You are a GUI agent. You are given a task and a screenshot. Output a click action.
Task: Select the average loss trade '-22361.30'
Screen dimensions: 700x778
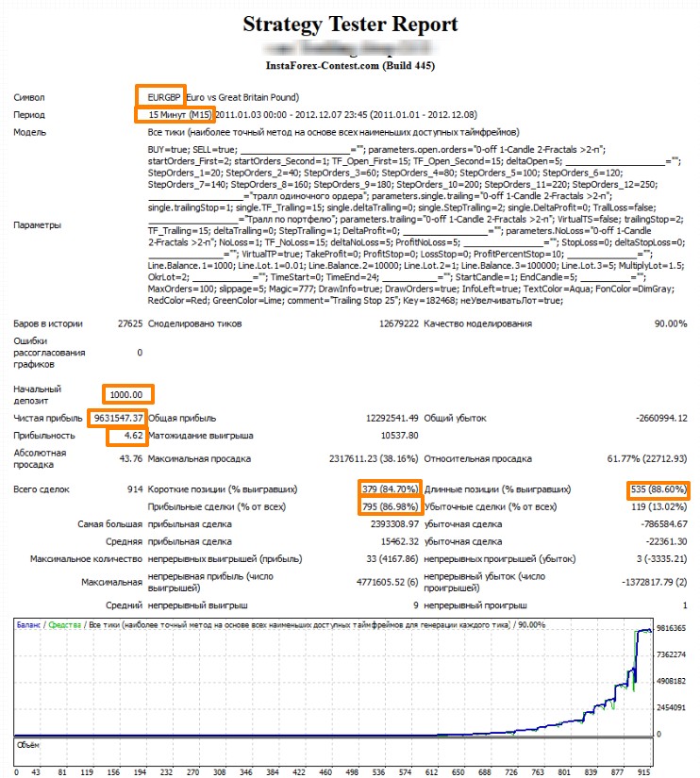coord(667,541)
